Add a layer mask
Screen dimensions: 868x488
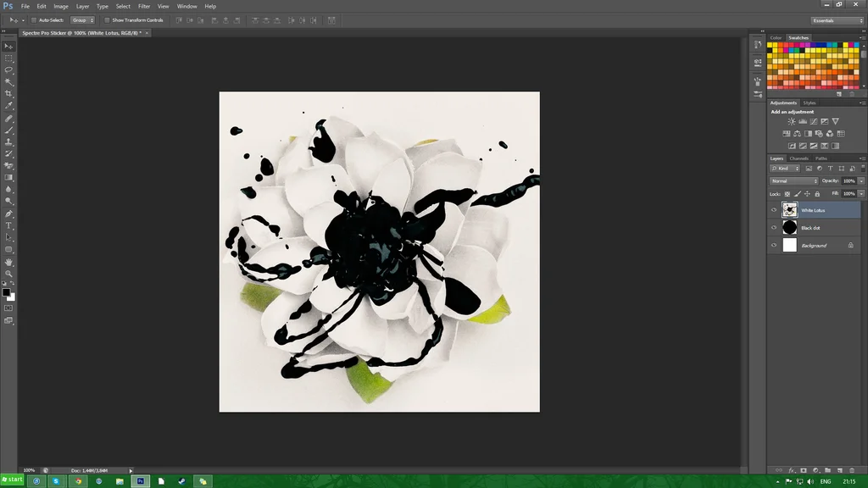[x=804, y=470]
